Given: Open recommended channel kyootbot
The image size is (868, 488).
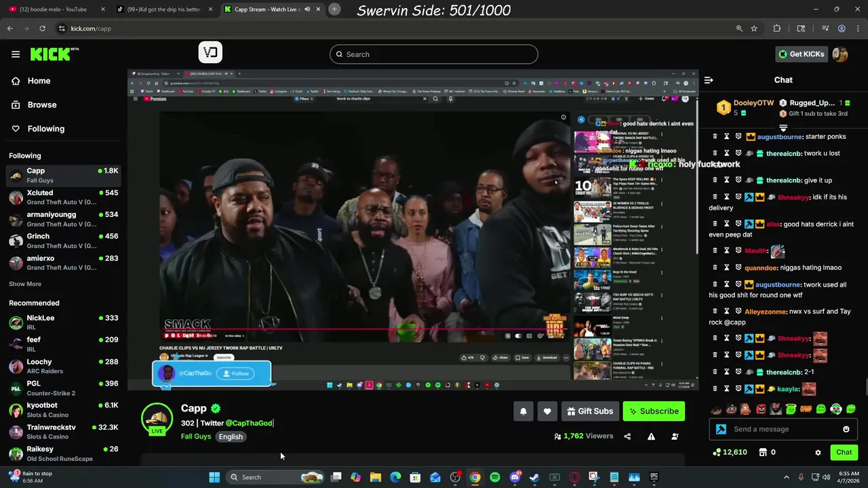Looking at the screenshot, I should click(x=64, y=409).
